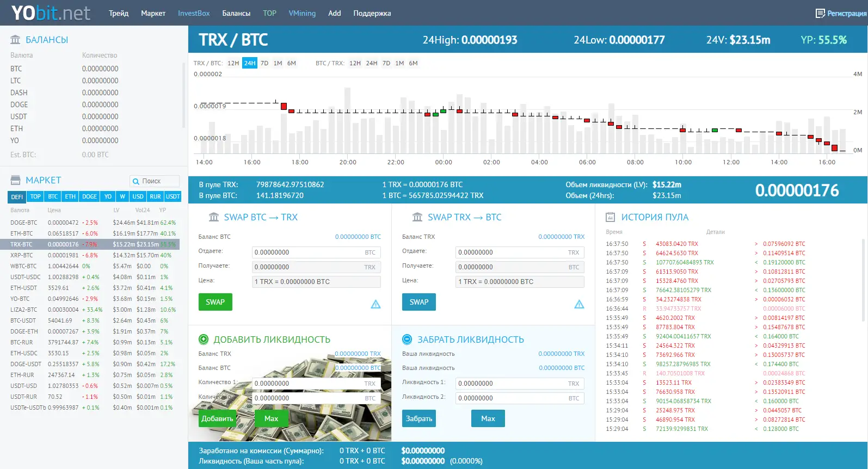
Task: Click BTC balance link in swap panel
Action: click(358, 237)
